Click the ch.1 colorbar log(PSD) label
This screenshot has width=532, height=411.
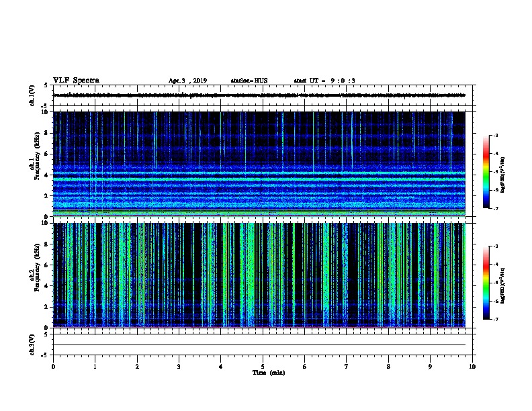503,175
